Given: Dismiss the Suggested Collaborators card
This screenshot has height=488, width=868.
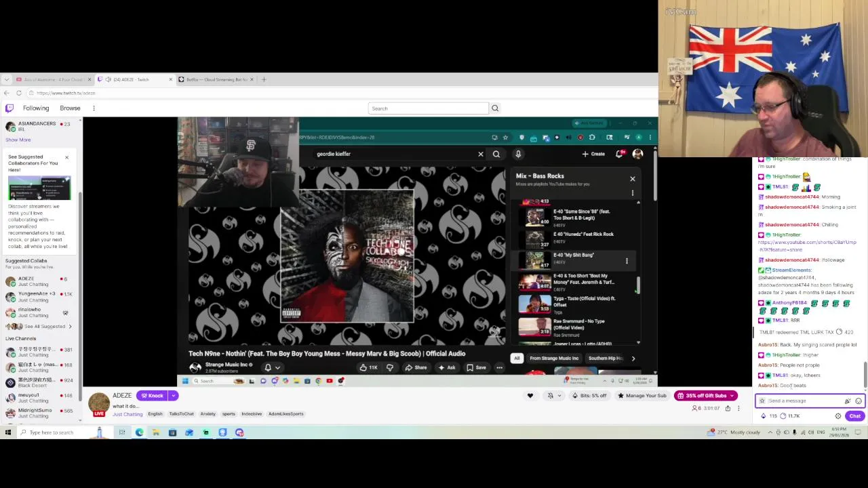Looking at the screenshot, I should click(66, 157).
